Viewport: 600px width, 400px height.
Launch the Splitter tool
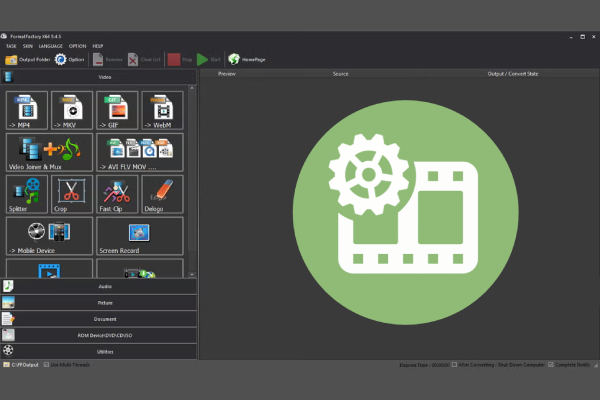pos(27,194)
